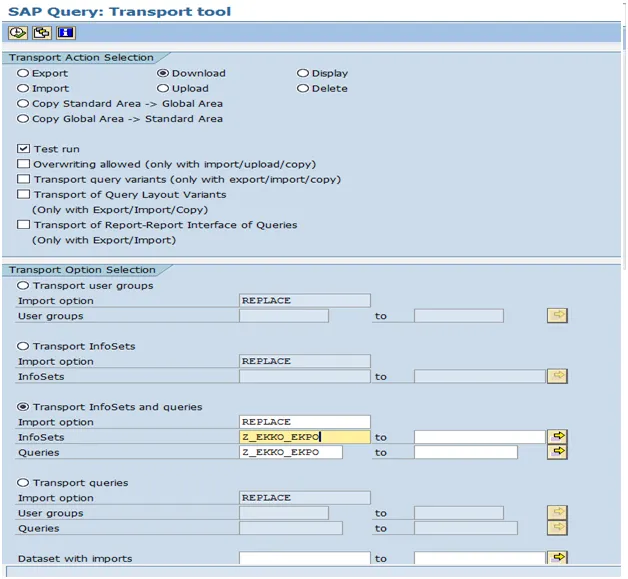Select the Import radio button
The height and width of the screenshot is (579, 628).
(x=23, y=88)
